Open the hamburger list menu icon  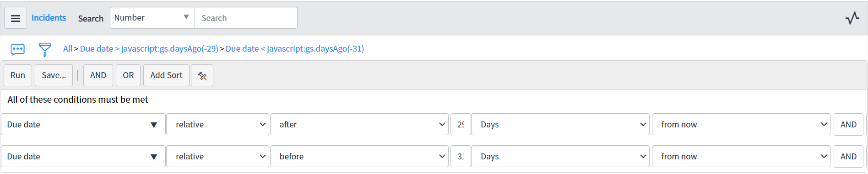click(16, 18)
